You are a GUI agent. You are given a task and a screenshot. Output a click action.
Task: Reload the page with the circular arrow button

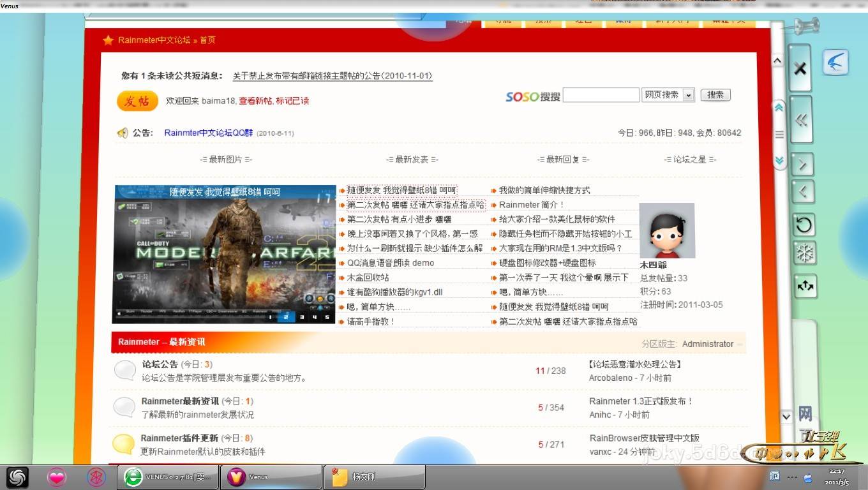pyautogui.click(x=804, y=225)
